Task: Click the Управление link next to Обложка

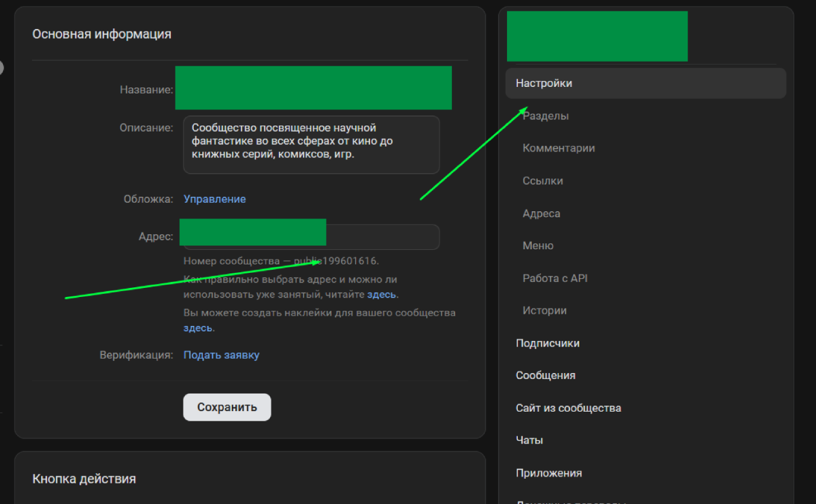Action: tap(214, 199)
